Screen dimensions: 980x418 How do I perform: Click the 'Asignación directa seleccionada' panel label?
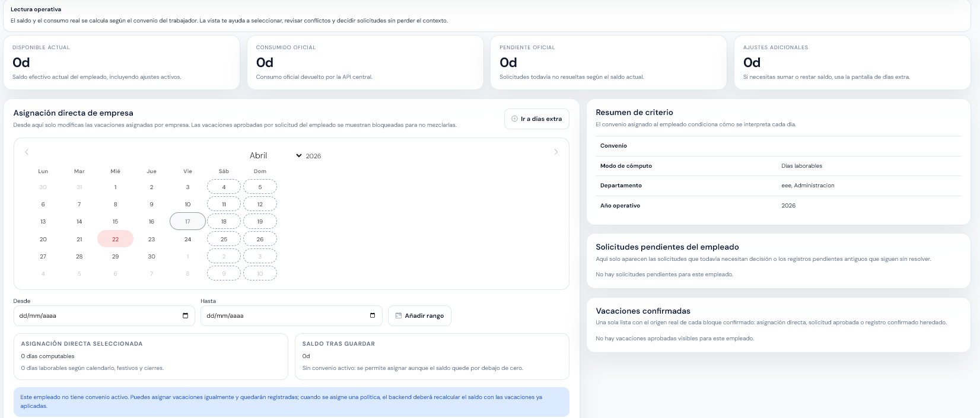(x=82, y=344)
